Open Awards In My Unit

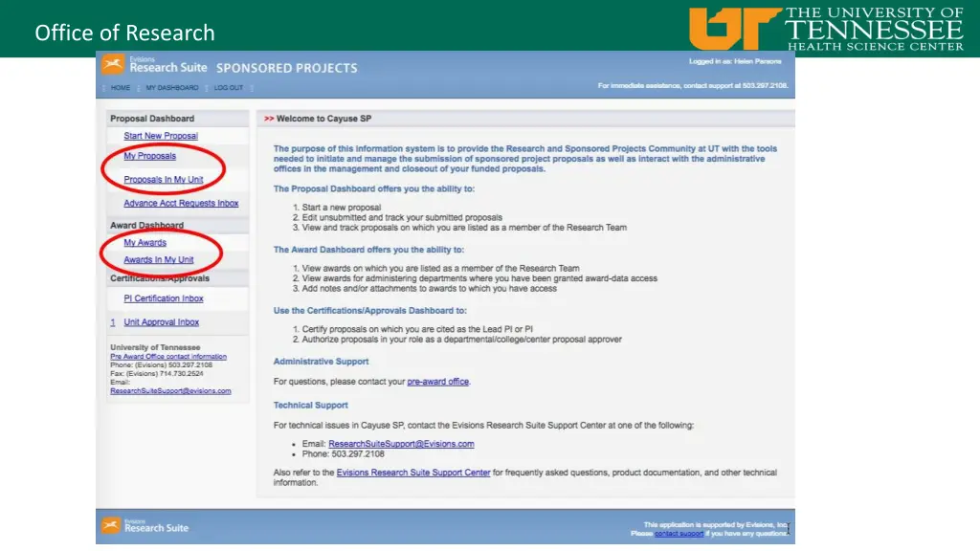click(159, 260)
